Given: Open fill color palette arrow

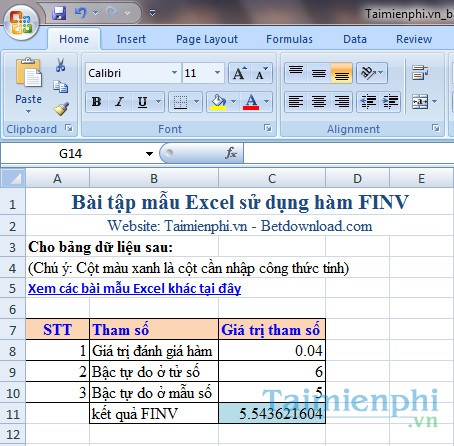Looking at the screenshot, I should [x=233, y=102].
